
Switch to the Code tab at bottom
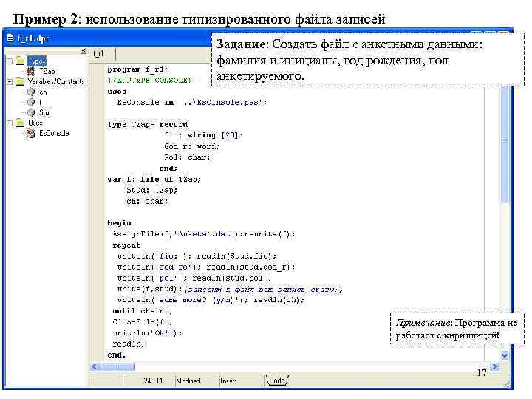pyautogui.click(x=277, y=381)
